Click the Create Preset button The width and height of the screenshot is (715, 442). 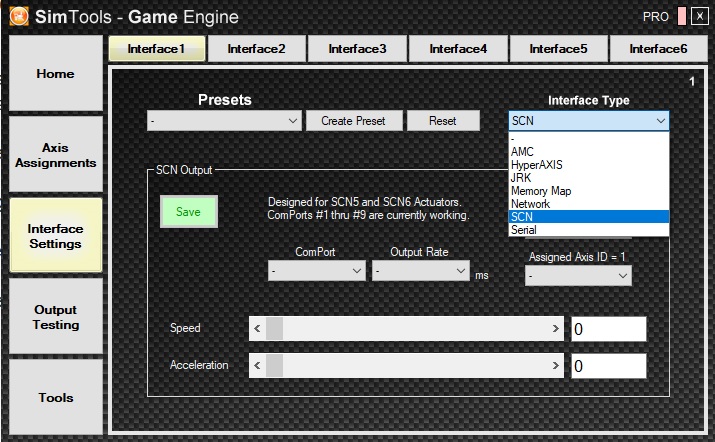click(x=353, y=121)
